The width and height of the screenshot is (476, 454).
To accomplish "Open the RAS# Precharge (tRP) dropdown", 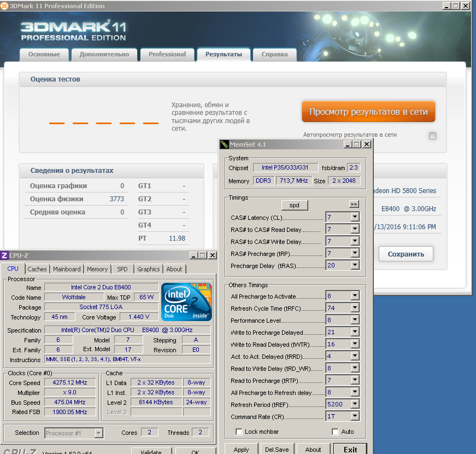I will pyautogui.click(x=355, y=253).
